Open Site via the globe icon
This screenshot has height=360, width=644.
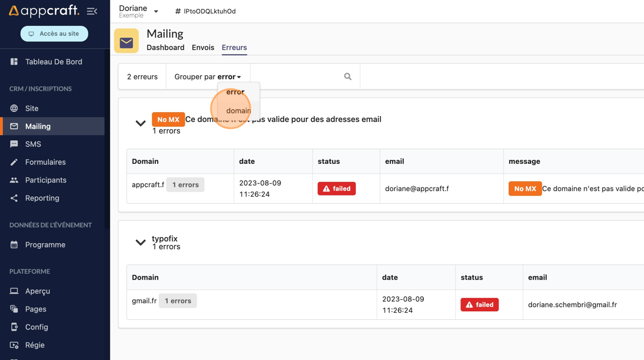[14, 108]
